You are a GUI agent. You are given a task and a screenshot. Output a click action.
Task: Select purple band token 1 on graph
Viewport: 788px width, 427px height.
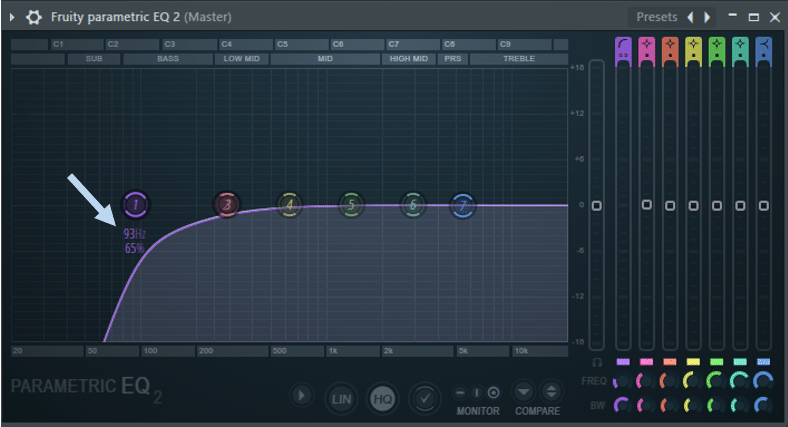135,204
